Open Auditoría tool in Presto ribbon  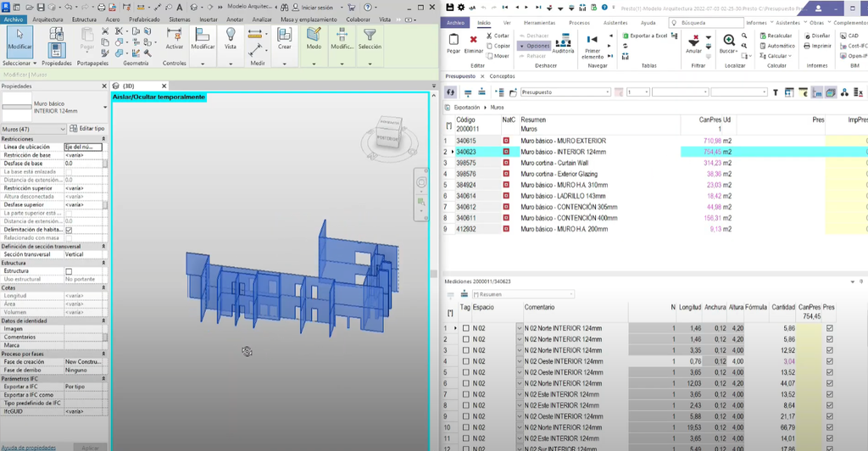click(563, 41)
